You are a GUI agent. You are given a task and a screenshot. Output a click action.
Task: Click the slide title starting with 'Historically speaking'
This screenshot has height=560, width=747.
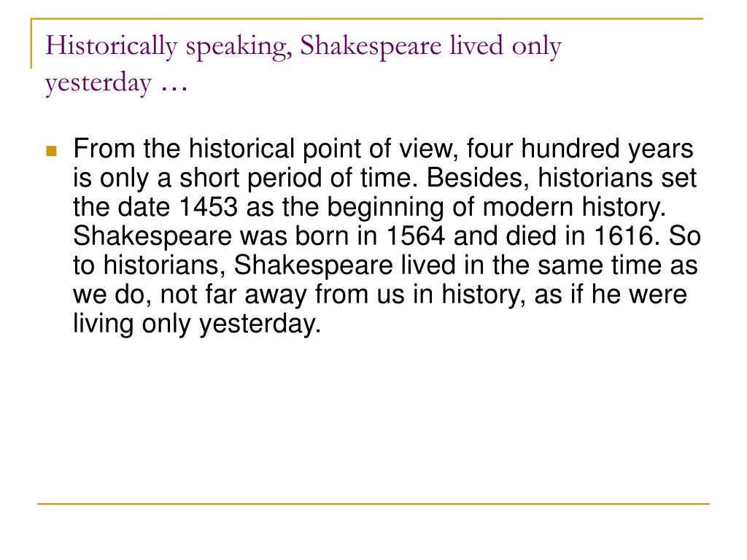click(303, 64)
